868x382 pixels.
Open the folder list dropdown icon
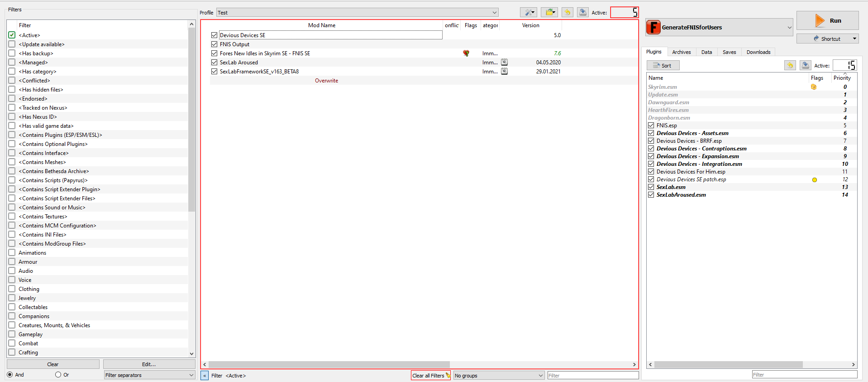549,12
